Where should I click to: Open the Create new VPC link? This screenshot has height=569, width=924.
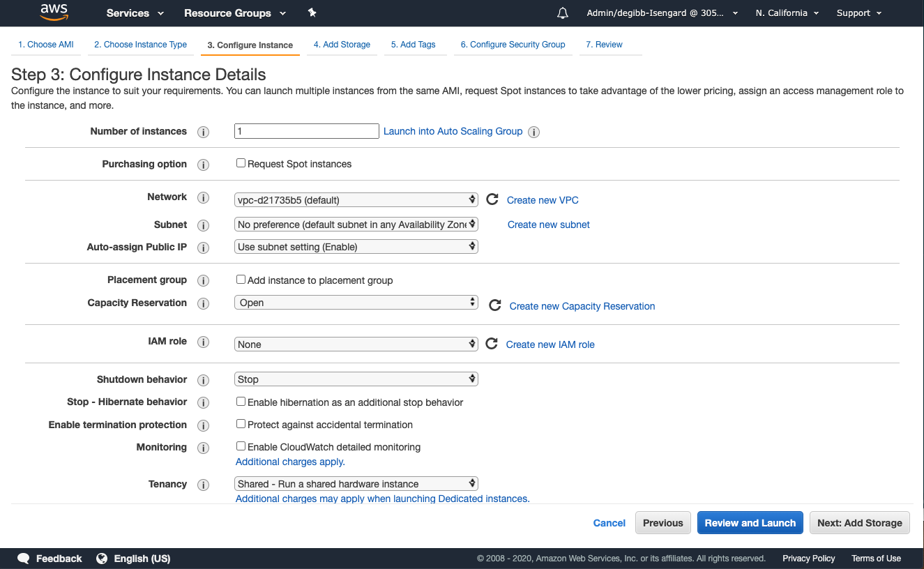[543, 200]
